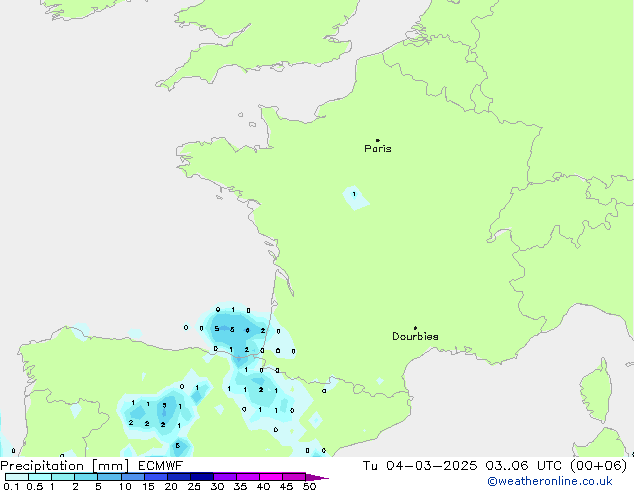Click the Dourbies text label
634x490 pixels.
[415, 337]
